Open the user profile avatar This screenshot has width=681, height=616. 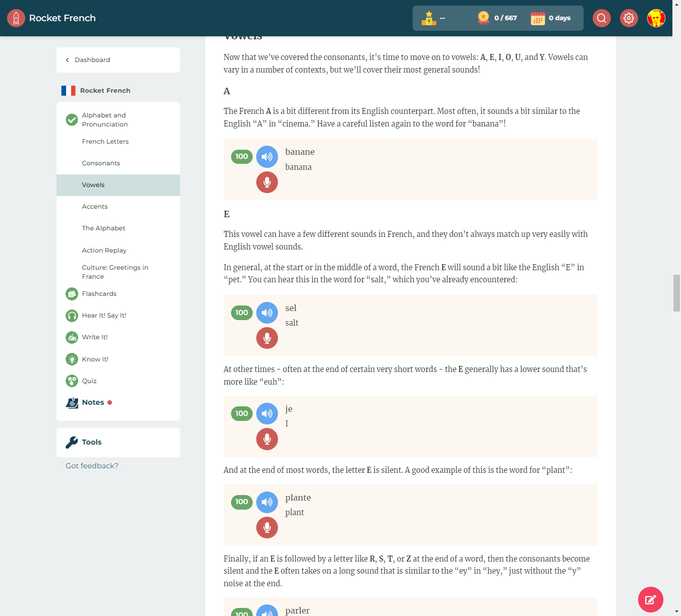(x=656, y=18)
